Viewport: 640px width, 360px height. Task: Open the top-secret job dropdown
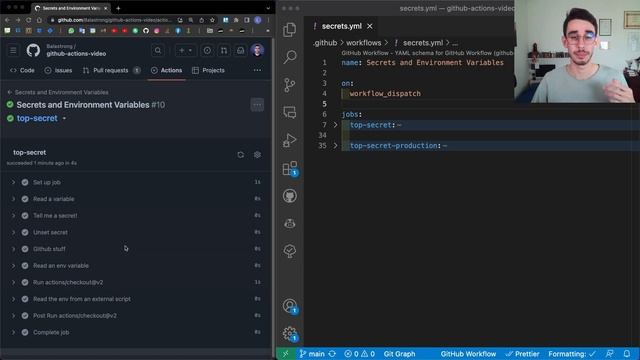64,118
